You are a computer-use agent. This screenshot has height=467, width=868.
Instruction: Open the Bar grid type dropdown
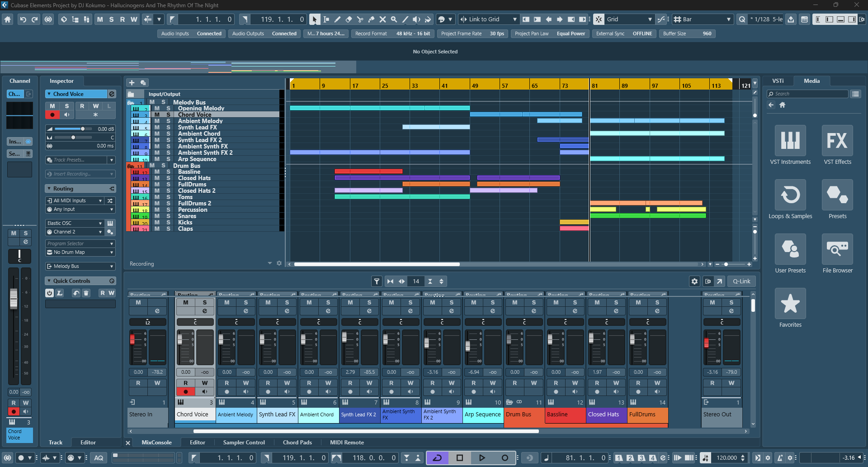(x=702, y=19)
